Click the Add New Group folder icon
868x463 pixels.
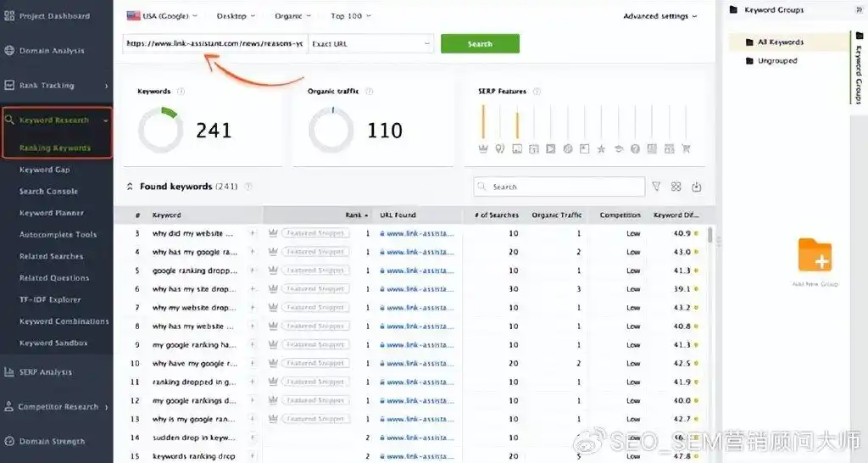[x=815, y=255]
